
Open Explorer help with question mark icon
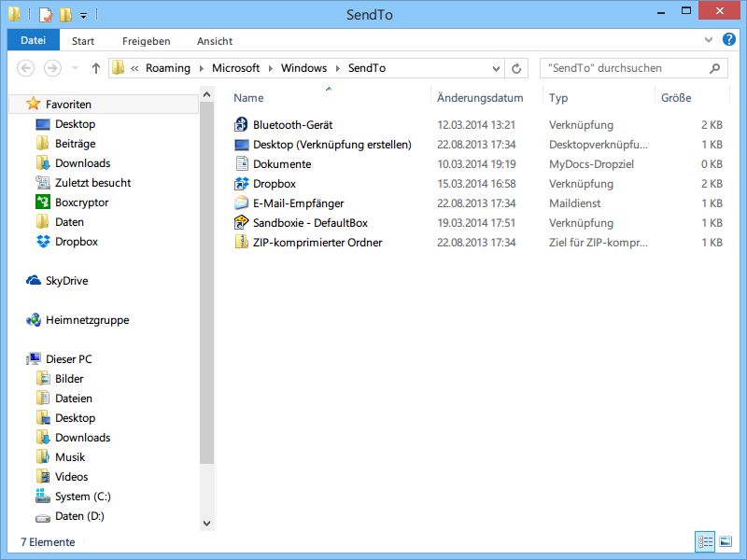click(729, 39)
